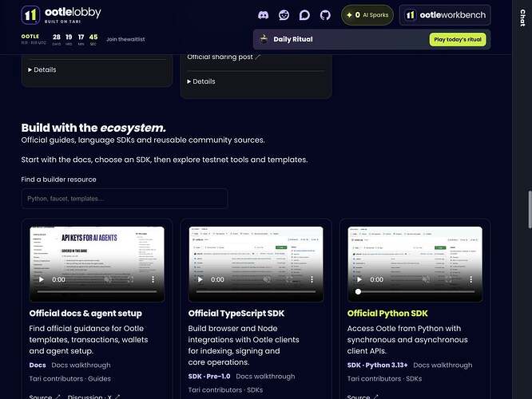The height and width of the screenshot is (399, 532).
Task: Open the Official docs & agent setup title
Action: point(85,314)
